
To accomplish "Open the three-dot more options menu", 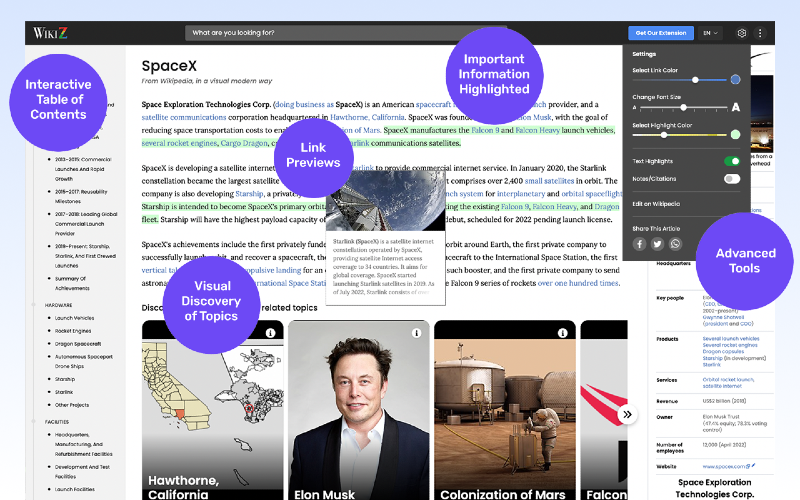I will tap(760, 33).
